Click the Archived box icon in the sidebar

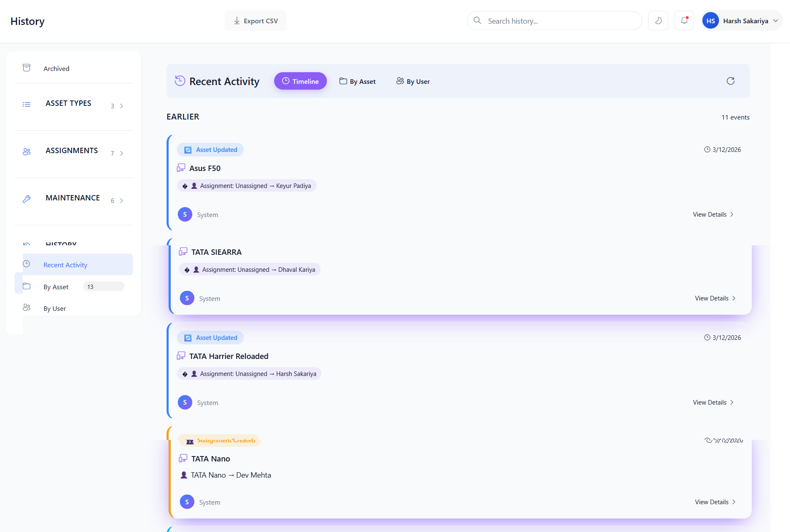click(27, 67)
